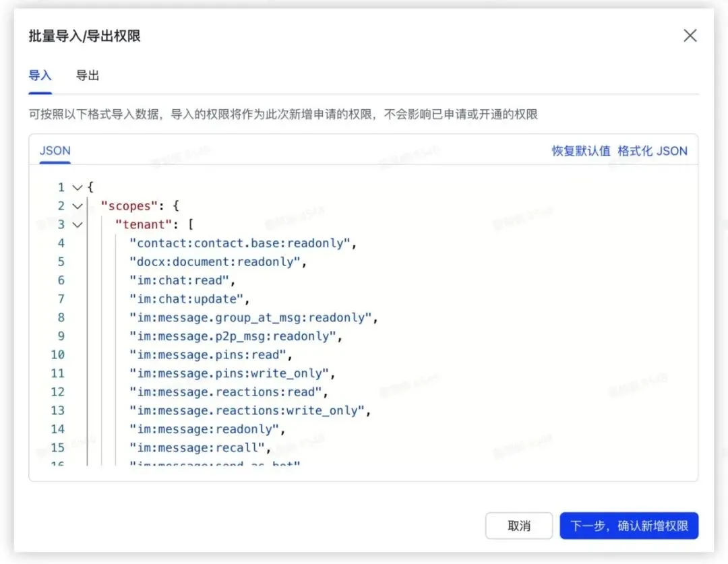
Task: Collapse the root object at line 1
Action: (x=77, y=187)
